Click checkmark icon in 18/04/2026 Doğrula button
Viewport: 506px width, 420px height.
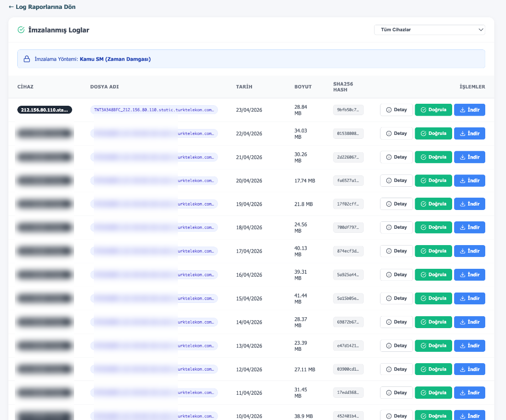[x=423, y=227]
